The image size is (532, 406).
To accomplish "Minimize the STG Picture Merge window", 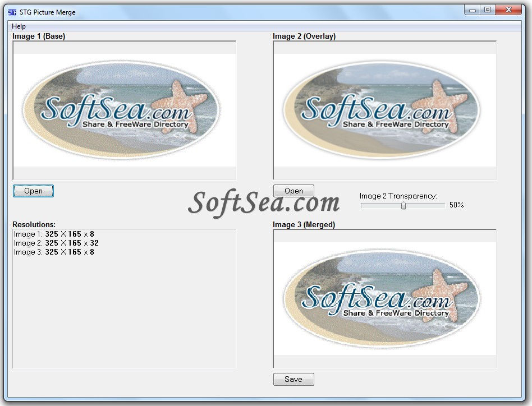I will tap(473, 10).
